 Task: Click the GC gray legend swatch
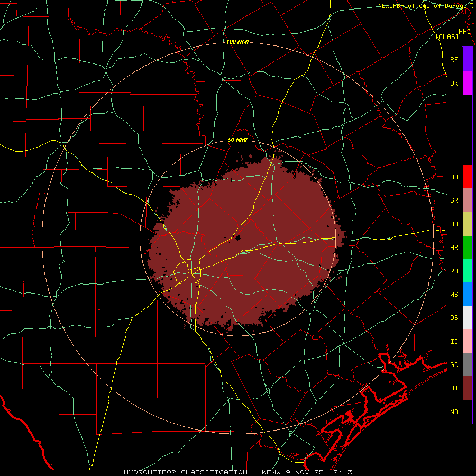click(x=467, y=364)
